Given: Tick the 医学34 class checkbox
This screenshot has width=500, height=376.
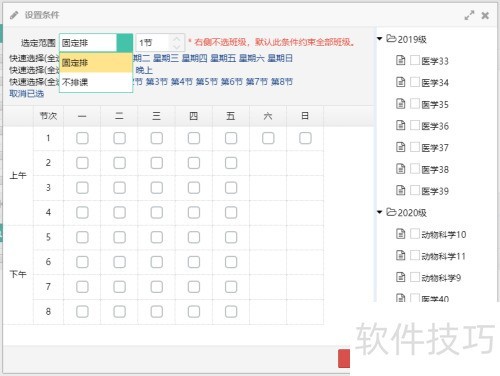Looking at the screenshot, I should click(415, 82).
